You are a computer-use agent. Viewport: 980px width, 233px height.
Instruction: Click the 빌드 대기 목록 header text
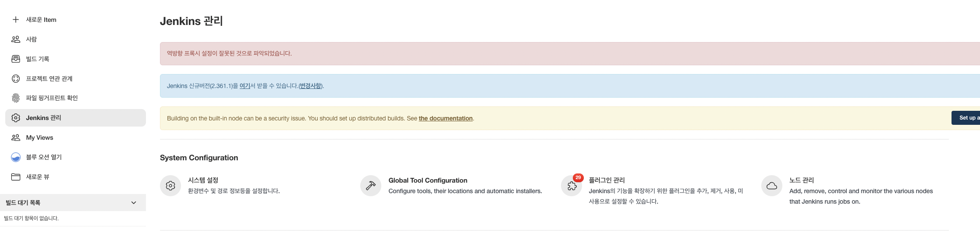point(23,203)
